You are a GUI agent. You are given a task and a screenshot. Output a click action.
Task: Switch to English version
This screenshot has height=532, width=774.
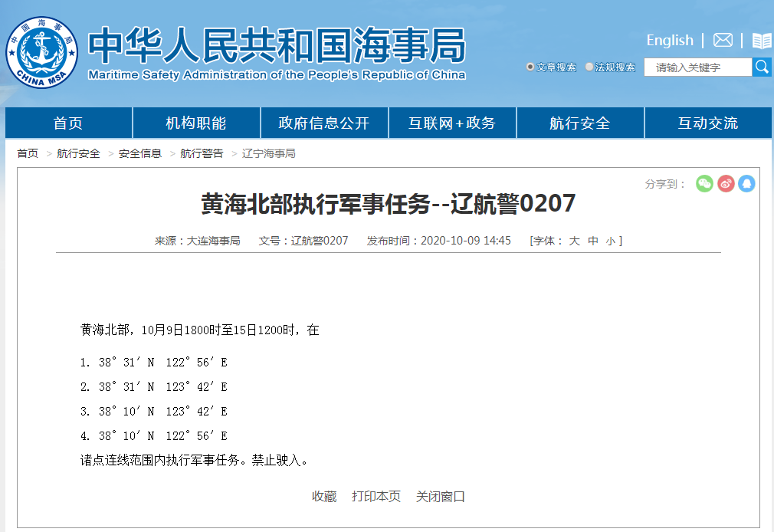click(x=670, y=40)
